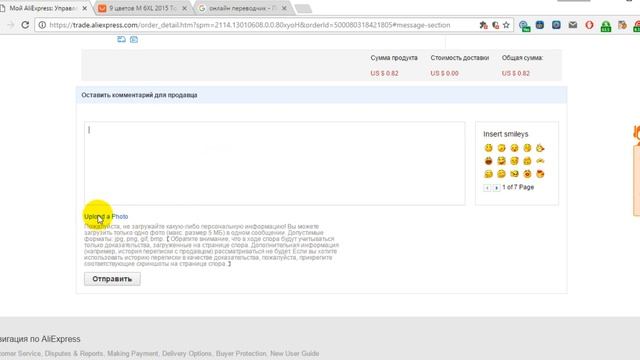Insert the first smiley in the bottom row
The image size is (640, 360).
[488, 174]
